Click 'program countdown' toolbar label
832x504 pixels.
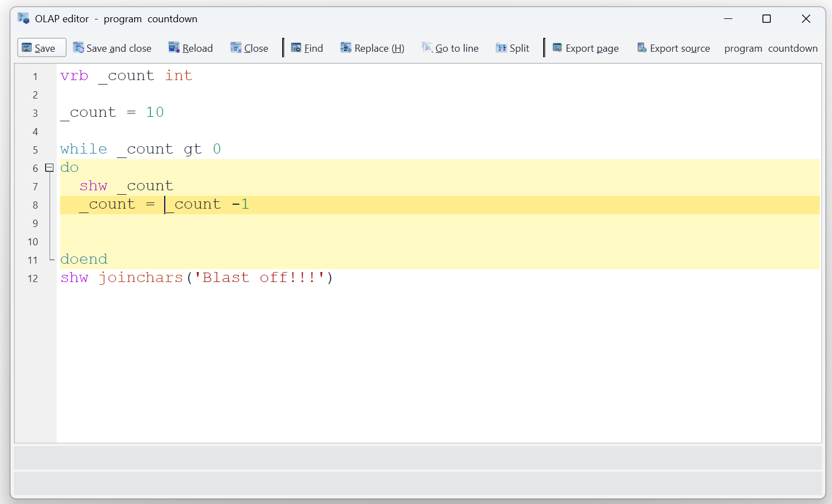[x=771, y=48]
